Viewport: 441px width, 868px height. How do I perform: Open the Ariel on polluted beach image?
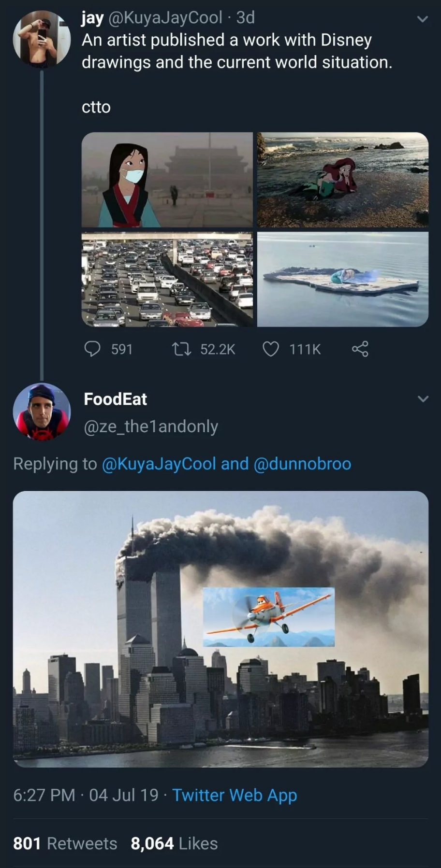[x=343, y=180]
